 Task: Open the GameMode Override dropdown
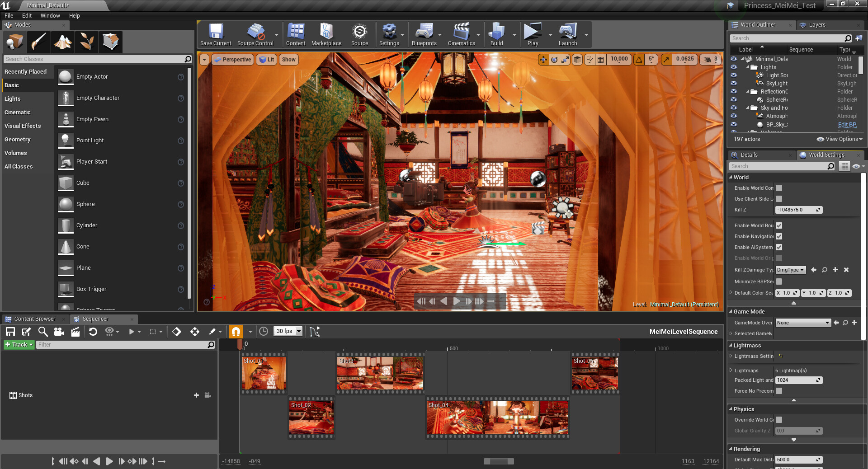tap(803, 323)
